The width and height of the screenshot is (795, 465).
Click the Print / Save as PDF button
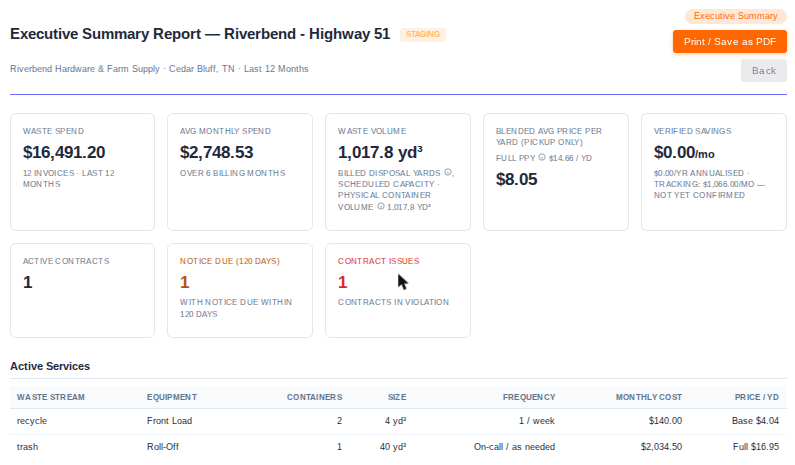click(730, 42)
